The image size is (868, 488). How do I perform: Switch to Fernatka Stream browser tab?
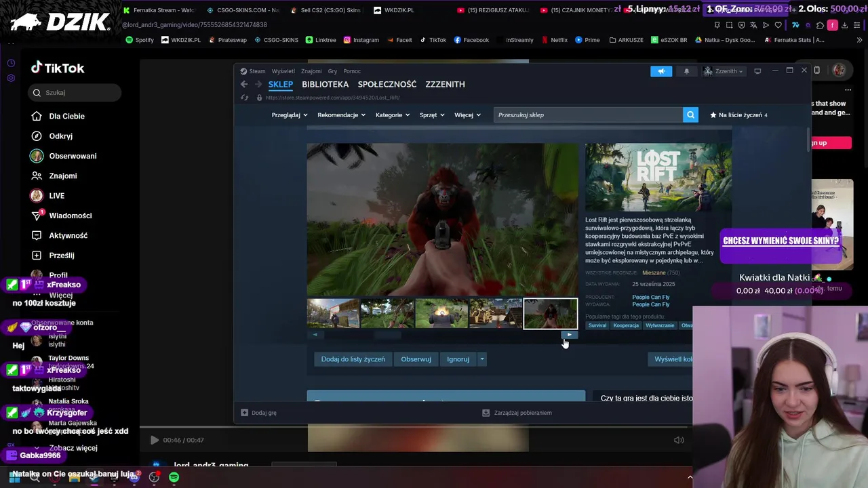[x=159, y=10]
